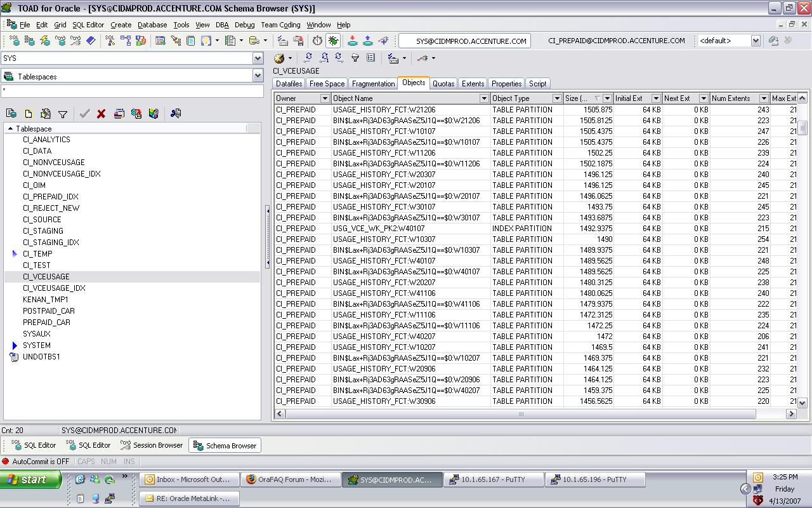Select the CI_TEMP tablespace
The image size is (812, 508).
point(37,253)
